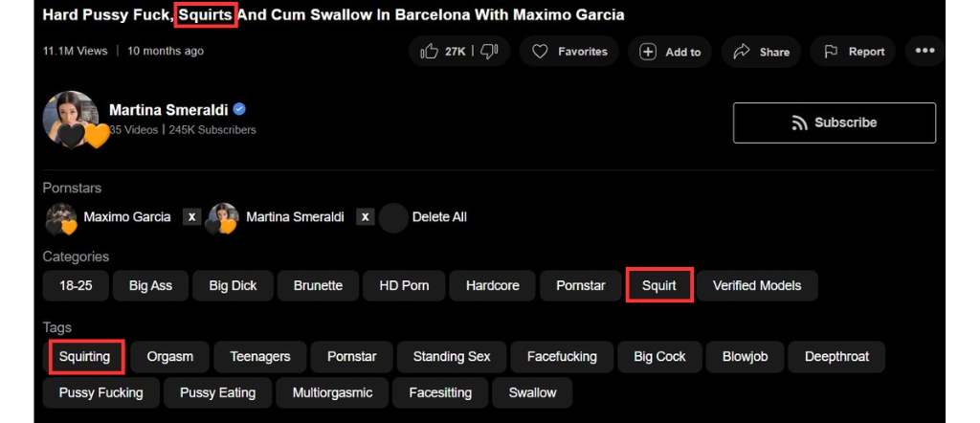Click the thumbs up like icon
Image resolution: width=980 pixels, height=423 pixels.
(x=430, y=52)
